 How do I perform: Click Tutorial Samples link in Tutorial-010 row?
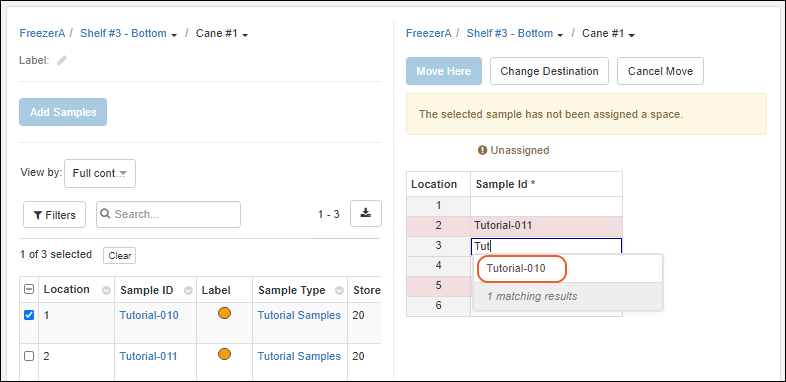point(299,315)
